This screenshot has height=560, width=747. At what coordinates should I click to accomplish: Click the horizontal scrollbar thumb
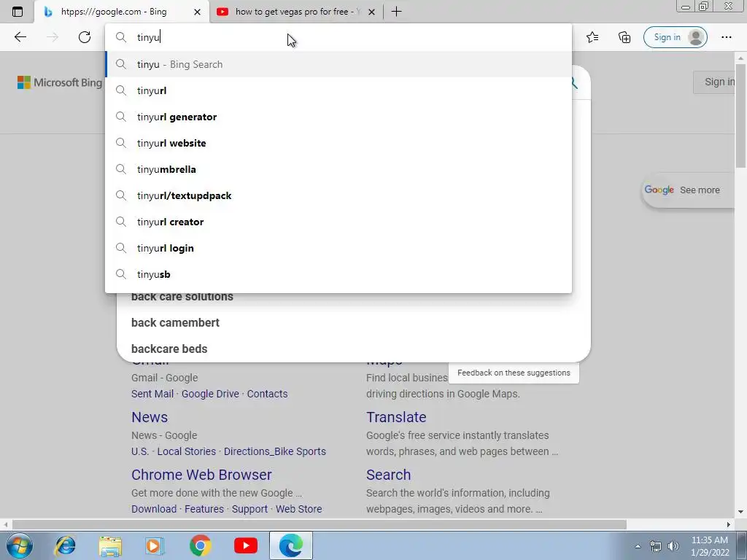pos(320,525)
